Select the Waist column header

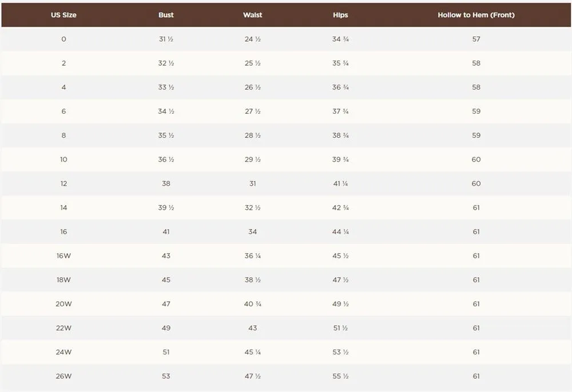point(252,15)
